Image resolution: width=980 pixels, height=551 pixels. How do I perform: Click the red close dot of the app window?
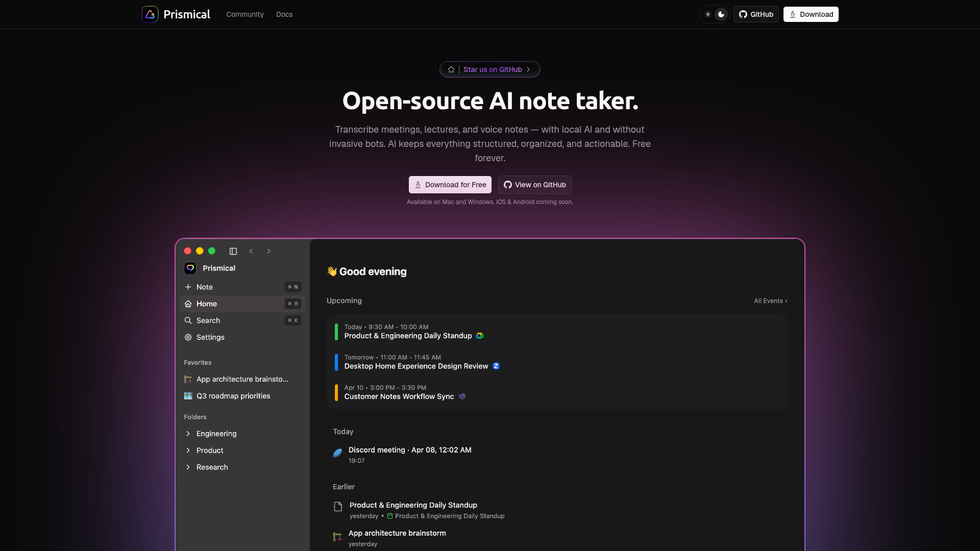(x=188, y=251)
